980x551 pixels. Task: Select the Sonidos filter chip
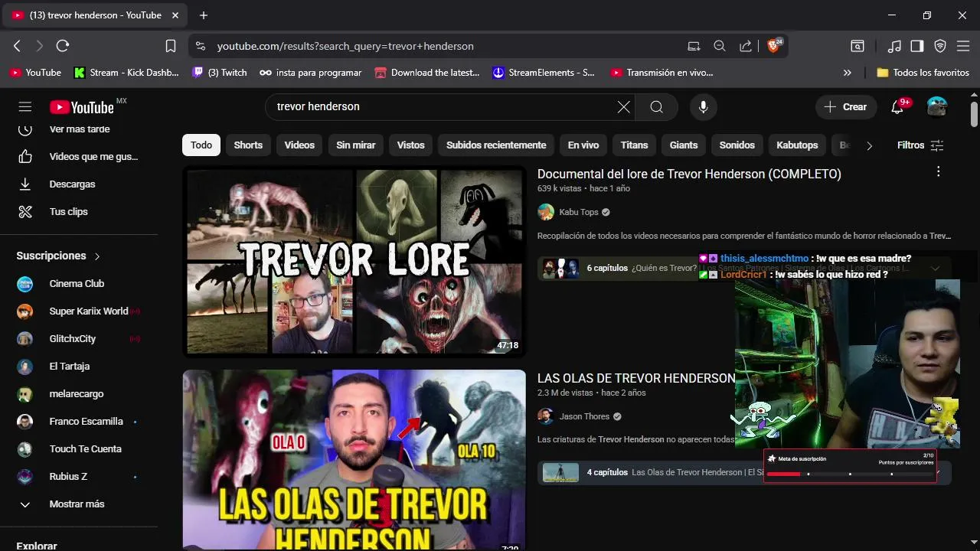pos(737,145)
